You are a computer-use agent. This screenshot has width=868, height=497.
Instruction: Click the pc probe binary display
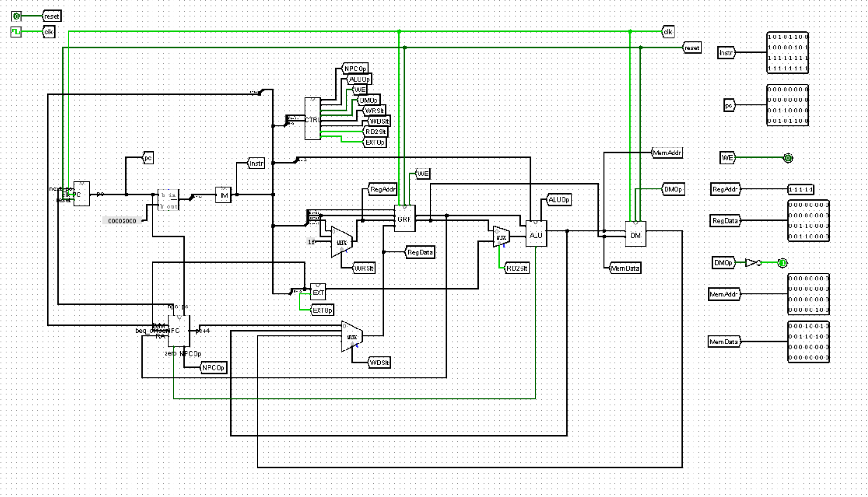[x=788, y=105]
